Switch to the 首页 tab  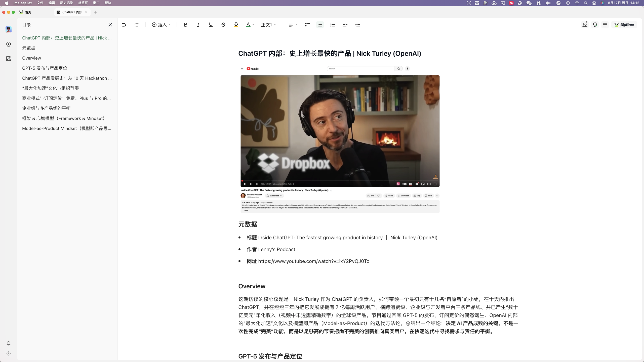(x=25, y=12)
